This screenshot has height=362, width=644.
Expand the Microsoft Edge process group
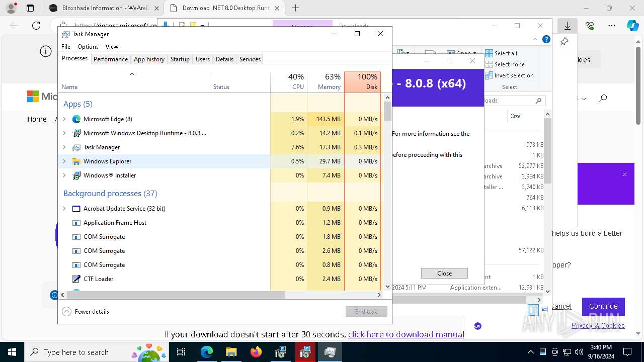pyautogui.click(x=64, y=119)
